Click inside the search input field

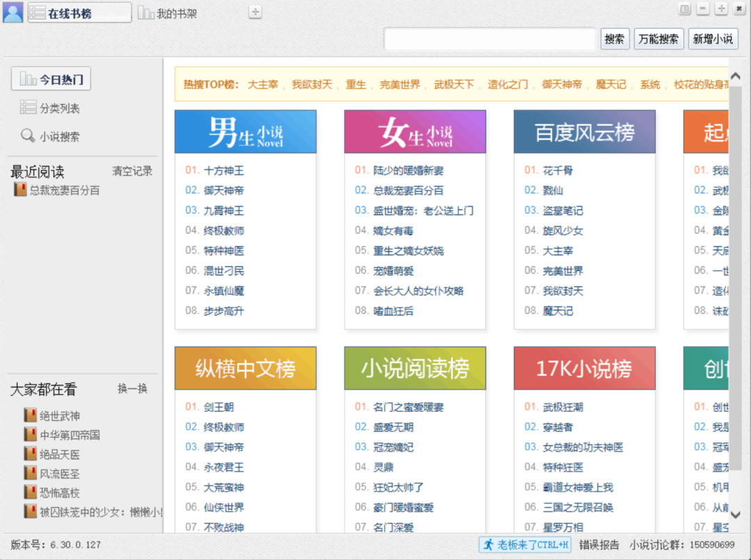[490, 38]
